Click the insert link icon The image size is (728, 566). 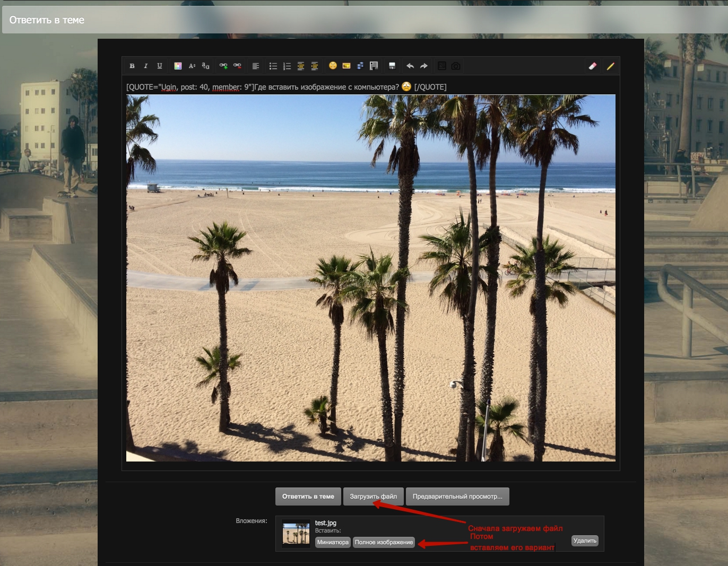click(223, 66)
